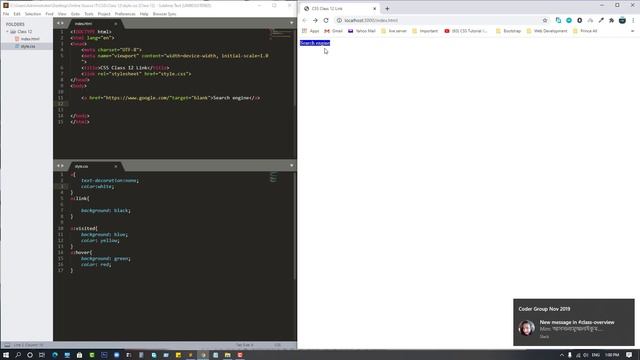Click Tab Size in status bar
The image size is (640, 360).
[244, 345]
